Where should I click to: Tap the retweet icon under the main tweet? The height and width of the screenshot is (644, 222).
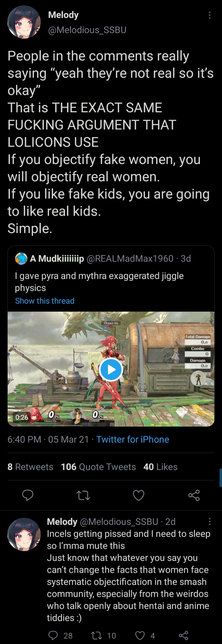click(83, 495)
